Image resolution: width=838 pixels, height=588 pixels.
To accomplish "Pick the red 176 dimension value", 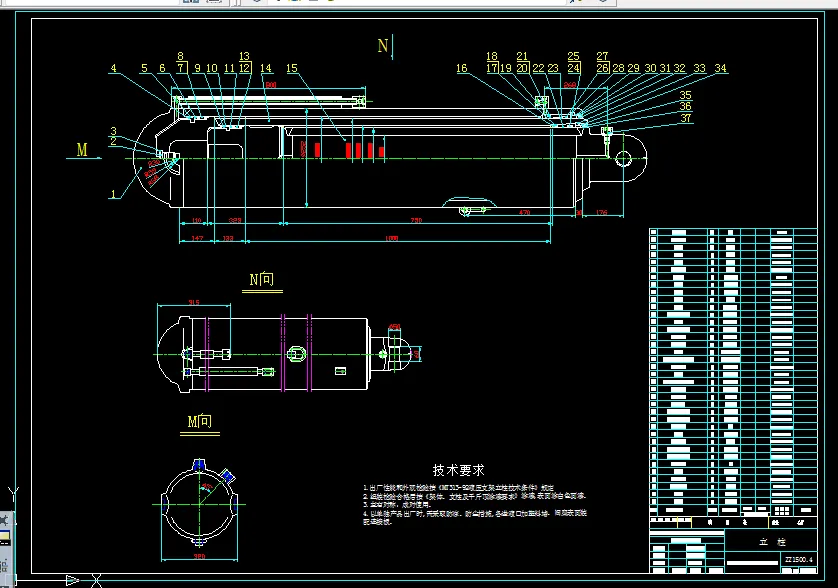I will [601, 212].
